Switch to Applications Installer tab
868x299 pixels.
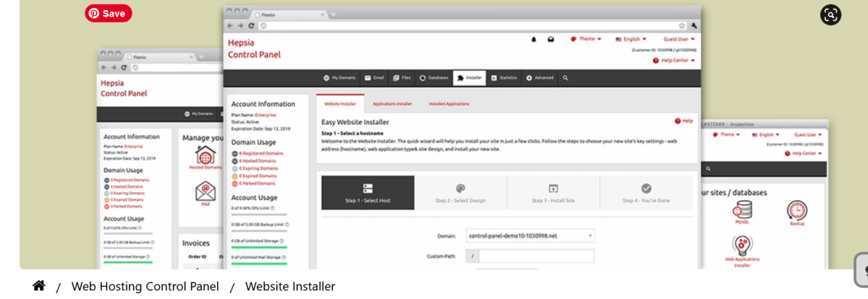392,104
